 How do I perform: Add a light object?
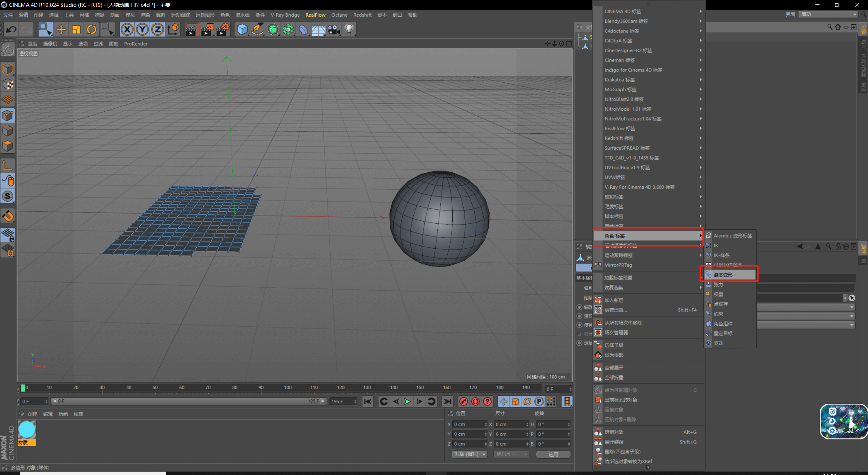coord(349,30)
